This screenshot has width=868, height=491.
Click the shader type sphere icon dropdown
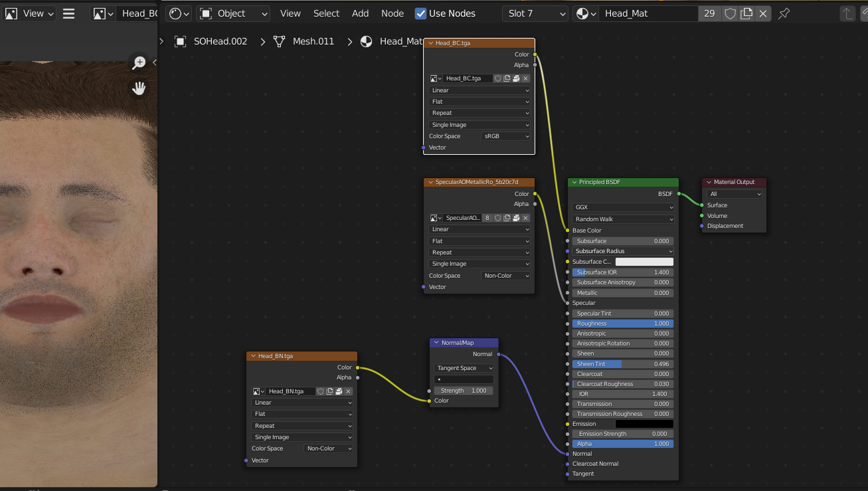[179, 13]
